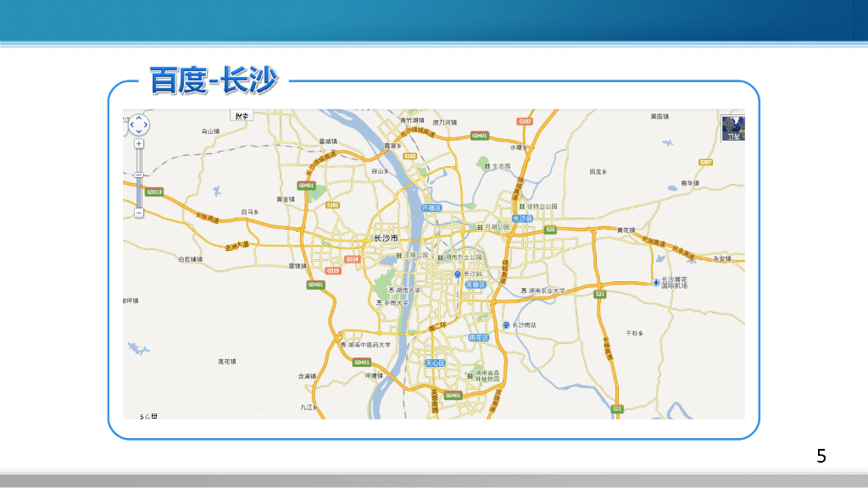Click the 湖南大学 university icon
The width and height of the screenshot is (868, 488).
click(391, 290)
